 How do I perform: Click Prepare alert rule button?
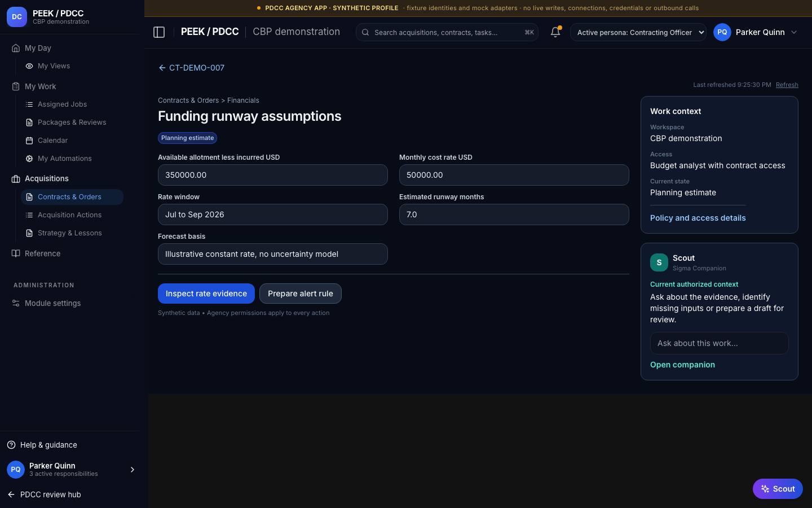pos(301,294)
